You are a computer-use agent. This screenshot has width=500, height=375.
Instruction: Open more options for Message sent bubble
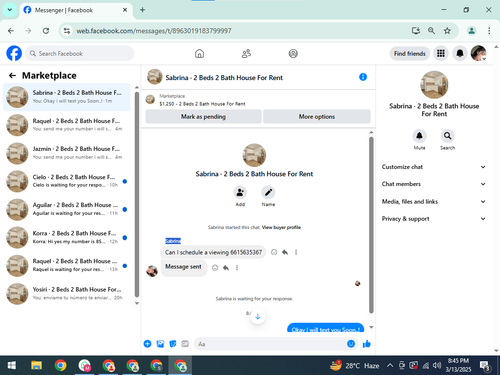tap(237, 268)
